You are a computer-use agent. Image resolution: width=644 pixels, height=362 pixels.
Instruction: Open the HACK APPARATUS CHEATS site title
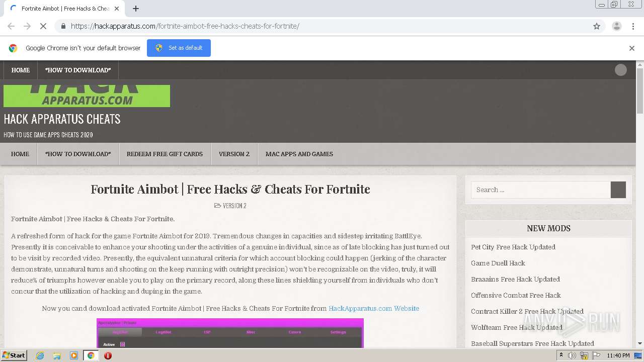coord(62,119)
